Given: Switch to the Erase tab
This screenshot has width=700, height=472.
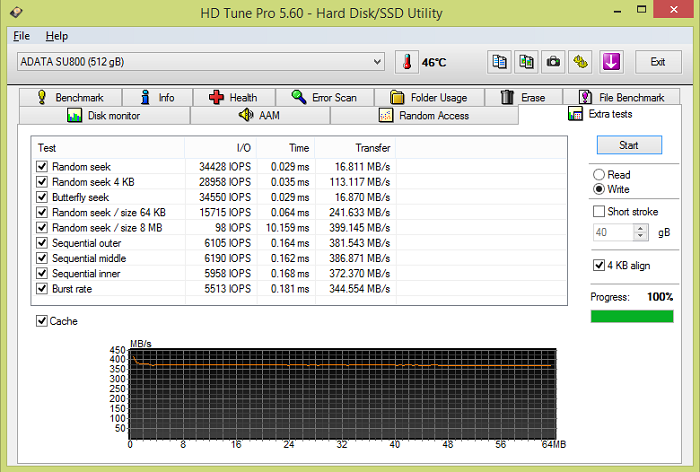Looking at the screenshot, I should (x=523, y=97).
